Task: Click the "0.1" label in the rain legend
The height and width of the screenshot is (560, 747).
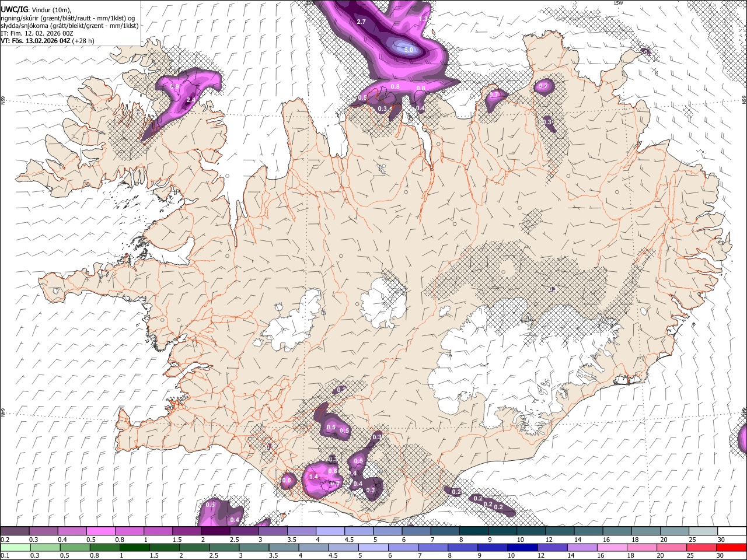Action: [5, 555]
